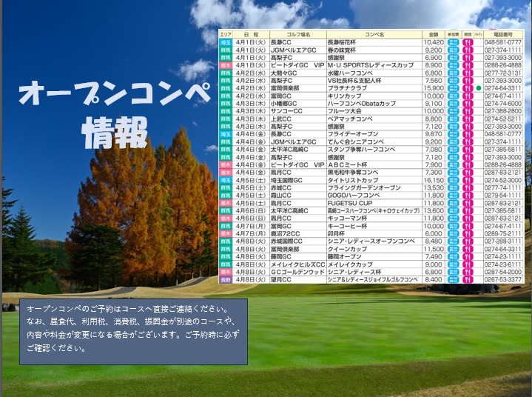Click the フライングガーデンオープン competition name
The image size is (532, 397).
364,188
